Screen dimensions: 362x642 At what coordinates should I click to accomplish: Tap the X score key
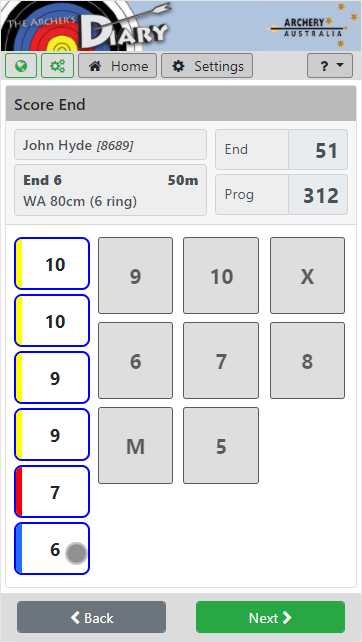(308, 276)
